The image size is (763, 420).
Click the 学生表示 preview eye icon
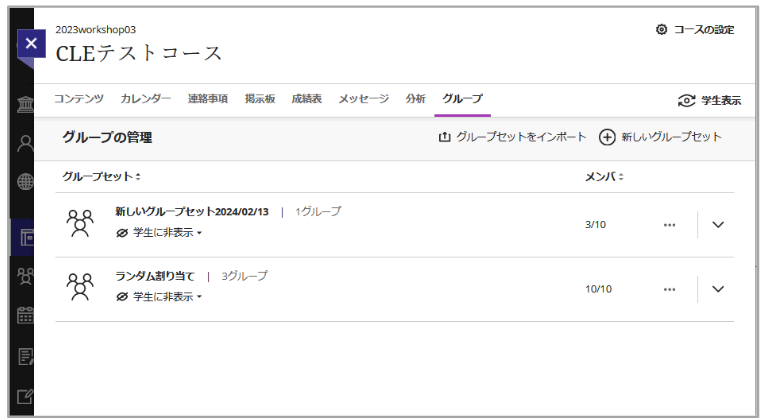point(687,101)
